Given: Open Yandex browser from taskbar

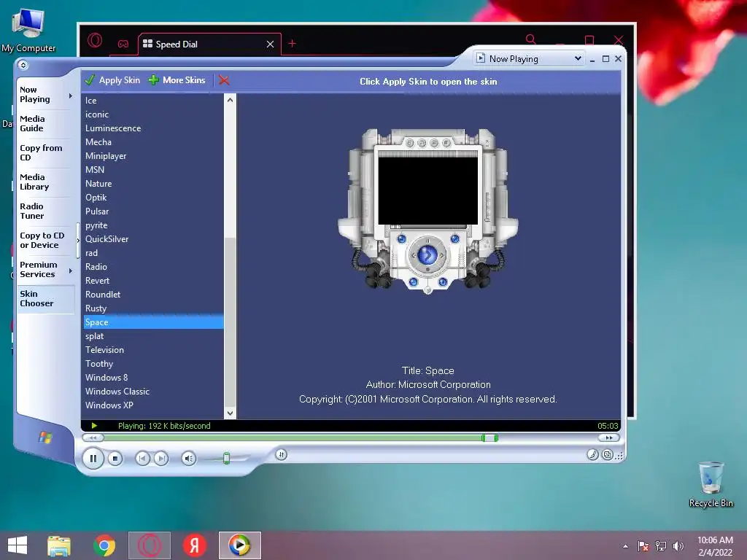Looking at the screenshot, I should pyautogui.click(x=194, y=545).
